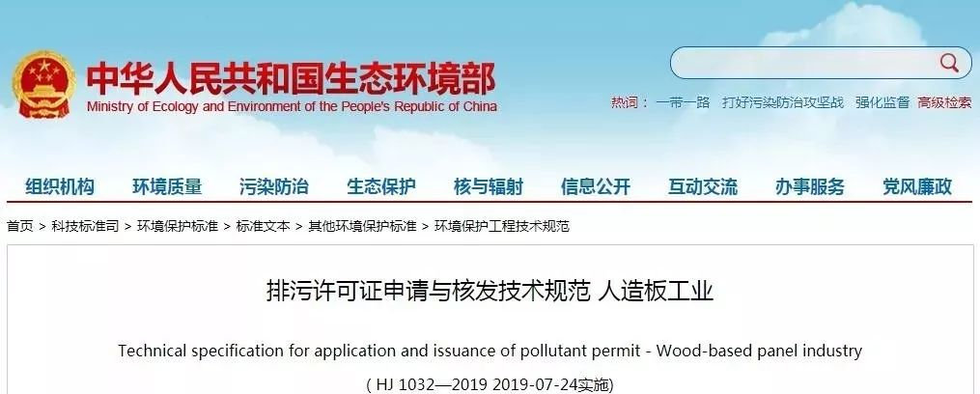Image resolution: width=980 pixels, height=394 pixels.
Task: Go to 首页 in breadcrumb
Action: pyautogui.click(x=20, y=226)
